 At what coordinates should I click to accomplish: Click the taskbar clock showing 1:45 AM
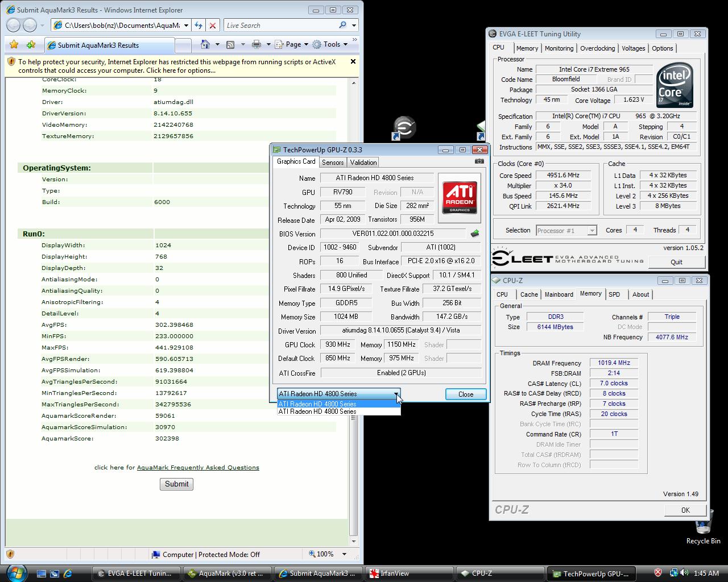[706, 573]
